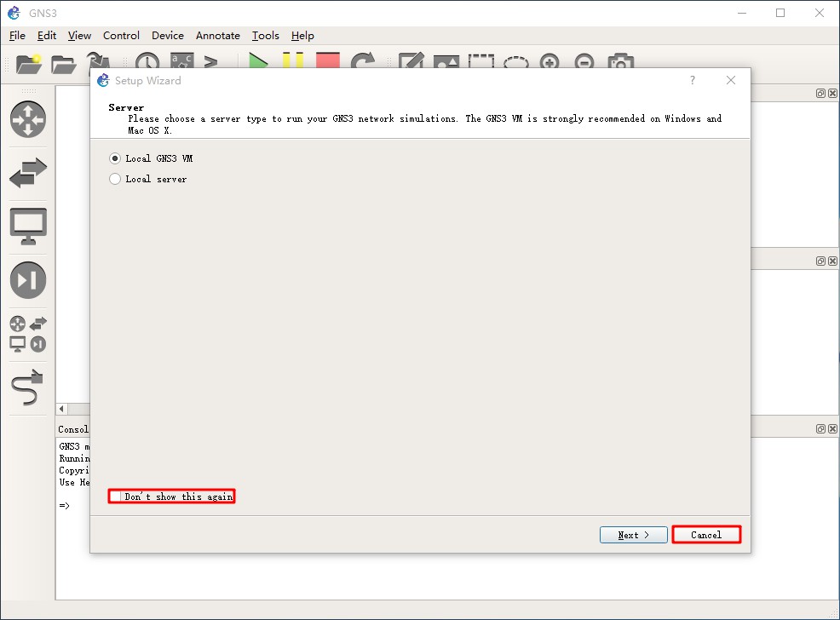The image size is (840, 620).
Task: Click the left scroll arrow under the workspace
Action: (62, 409)
